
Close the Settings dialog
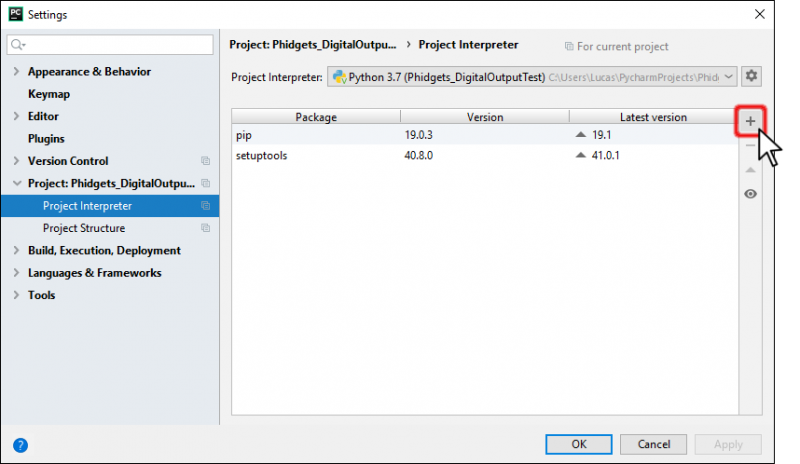click(x=760, y=14)
